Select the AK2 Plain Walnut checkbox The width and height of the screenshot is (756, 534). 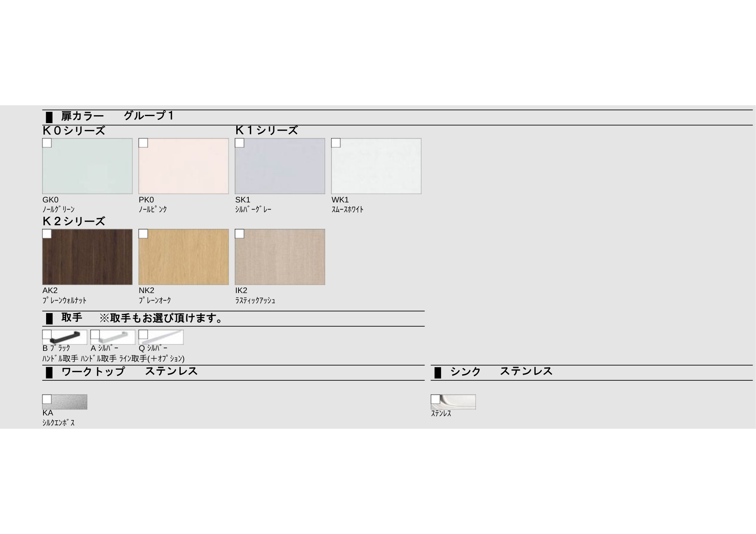pos(47,234)
